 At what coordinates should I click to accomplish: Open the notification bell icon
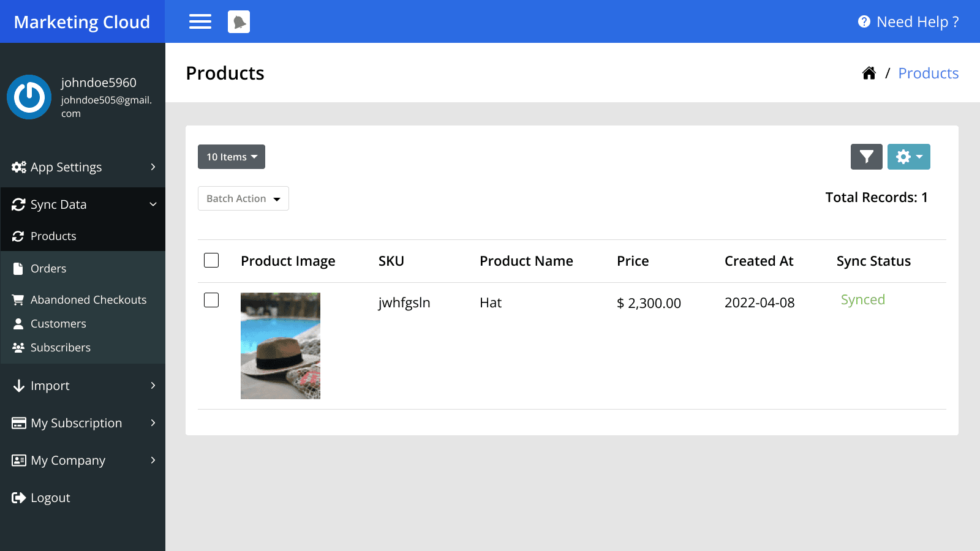coord(239,21)
